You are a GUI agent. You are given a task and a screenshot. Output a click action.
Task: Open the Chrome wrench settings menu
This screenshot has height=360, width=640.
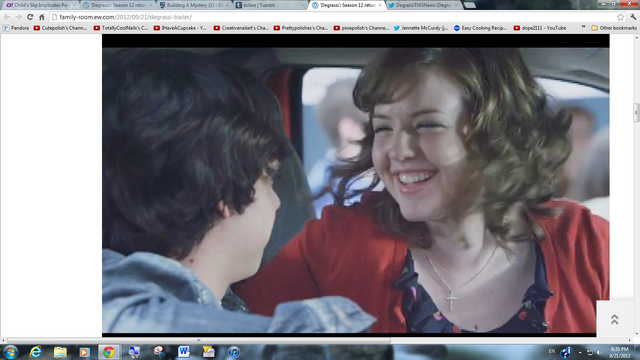(633, 17)
